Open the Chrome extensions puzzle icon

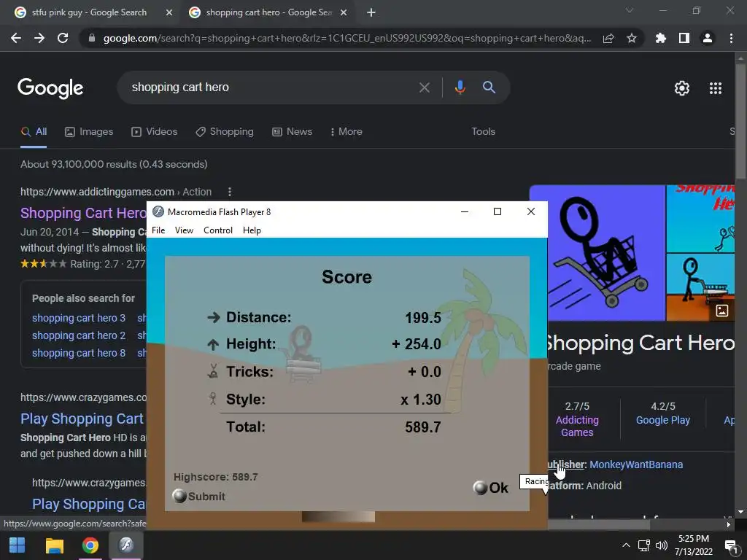[x=661, y=38]
